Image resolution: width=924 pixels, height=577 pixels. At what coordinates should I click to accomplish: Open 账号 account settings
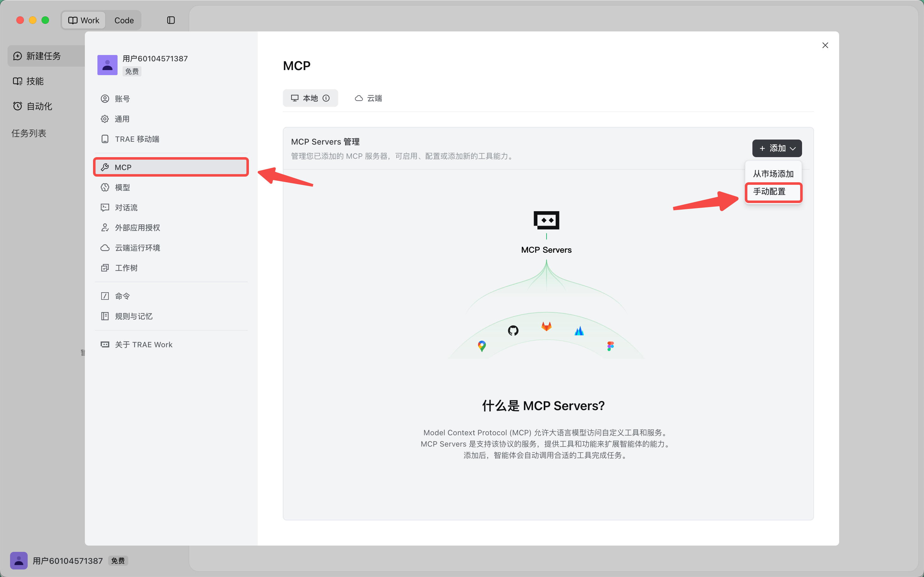pyautogui.click(x=171, y=99)
